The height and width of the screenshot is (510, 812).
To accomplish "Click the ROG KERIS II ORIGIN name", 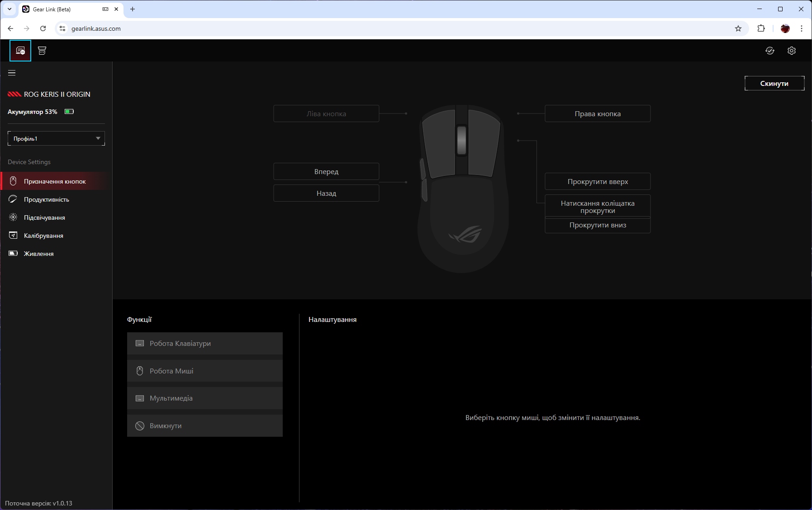I will tap(57, 94).
